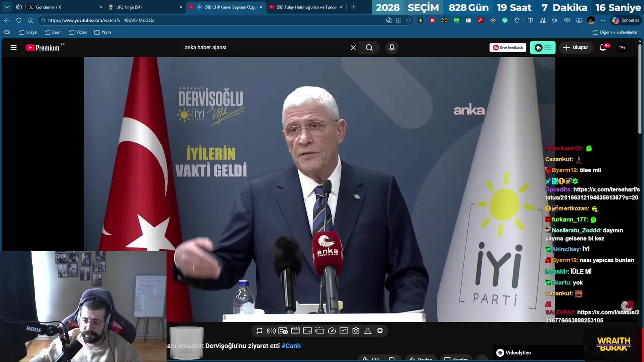This screenshot has width=644, height=362.
Task: Close the URL Ninja (54) tab
Action: (181, 7)
